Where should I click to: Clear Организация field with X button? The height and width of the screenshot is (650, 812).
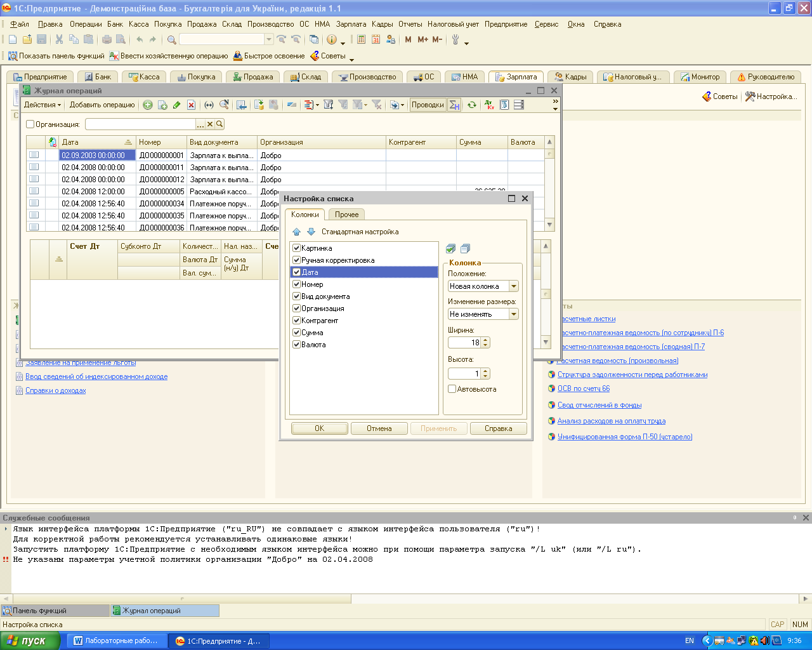click(x=210, y=124)
